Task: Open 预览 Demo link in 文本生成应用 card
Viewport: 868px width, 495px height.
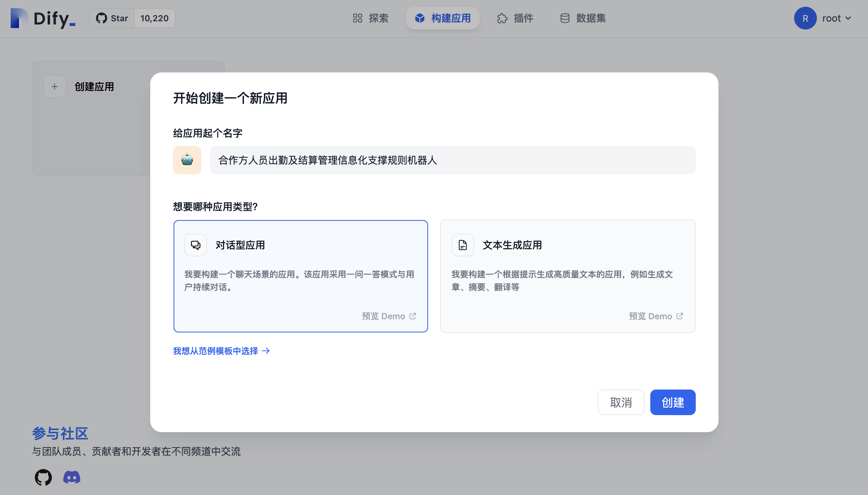Action: coord(656,316)
